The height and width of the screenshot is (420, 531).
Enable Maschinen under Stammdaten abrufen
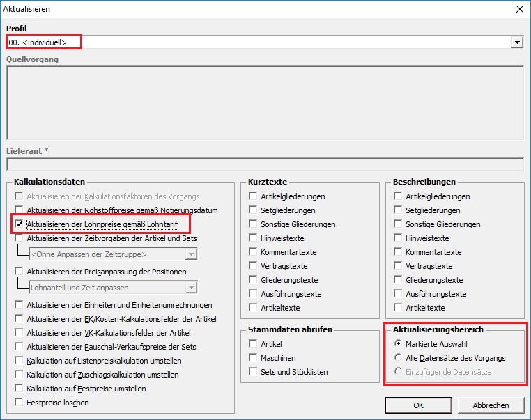(x=254, y=358)
